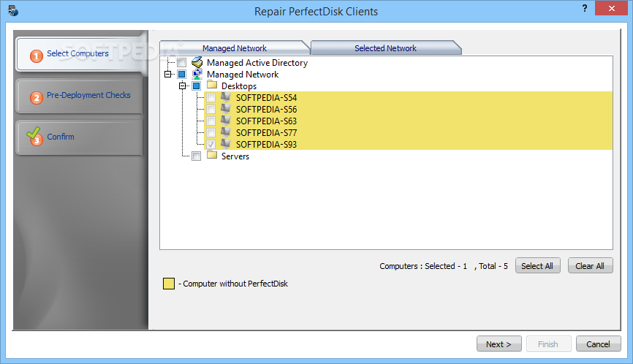Image resolution: width=633 pixels, height=364 pixels.
Task: Toggle the Desktops folder checkbox
Action: [196, 86]
